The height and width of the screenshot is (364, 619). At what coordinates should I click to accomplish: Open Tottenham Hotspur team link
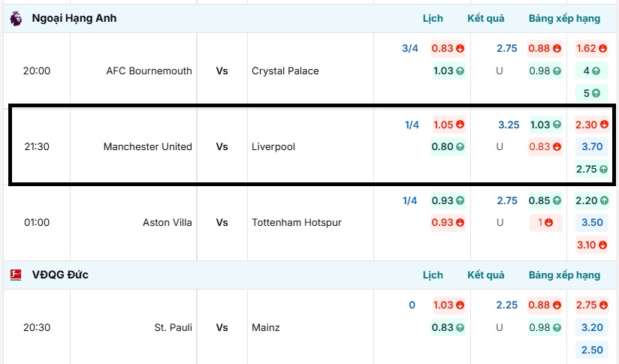(x=295, y=222)
